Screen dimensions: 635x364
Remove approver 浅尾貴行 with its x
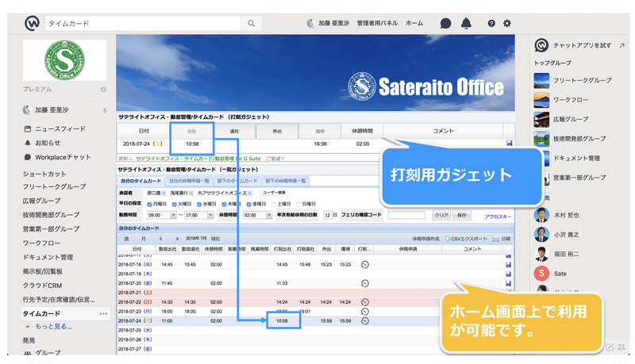click(191, 193)
